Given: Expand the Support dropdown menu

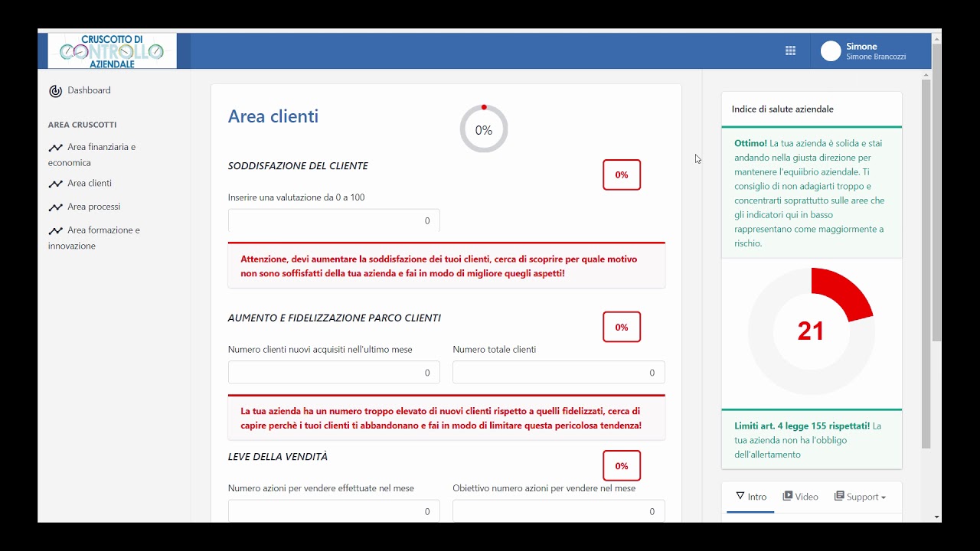Looking at the screenshot, I should coord(860,497).
